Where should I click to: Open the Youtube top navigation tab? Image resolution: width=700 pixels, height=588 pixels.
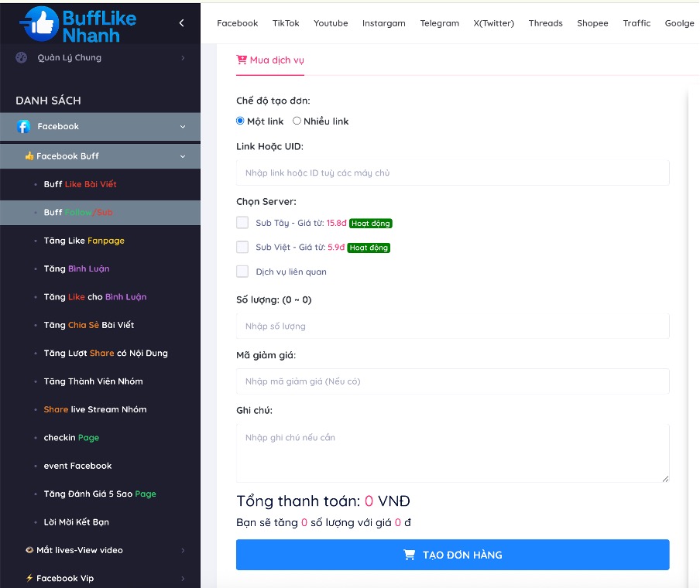click(x=331, y=23)
